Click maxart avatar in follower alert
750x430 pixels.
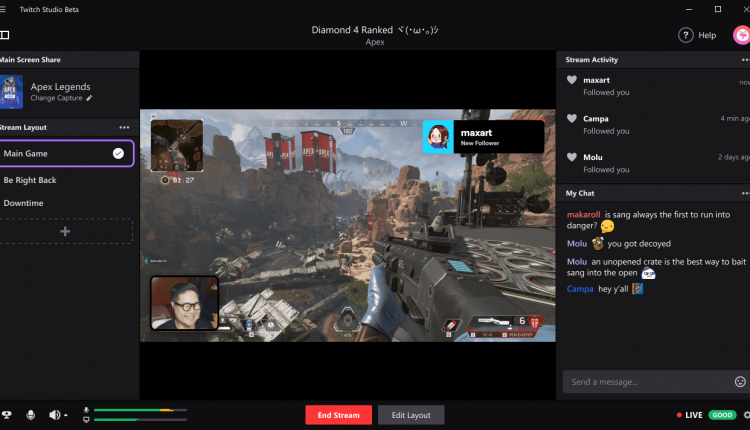438,137
